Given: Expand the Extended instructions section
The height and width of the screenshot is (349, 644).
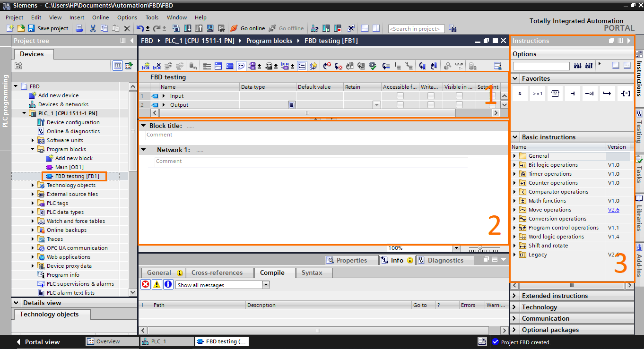Looking at the screenshot, I should [x=515, y=296].
